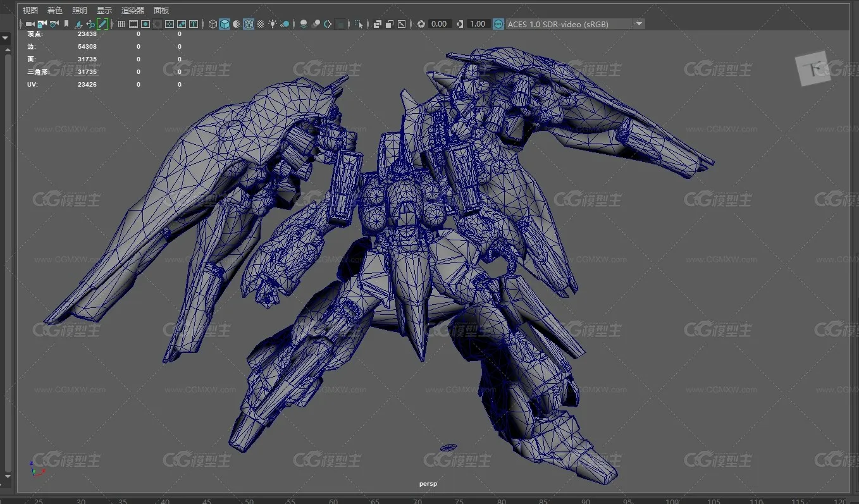859x504 pixels.
Task: Click the view cube face 下
Action: [x=812, y=68]
